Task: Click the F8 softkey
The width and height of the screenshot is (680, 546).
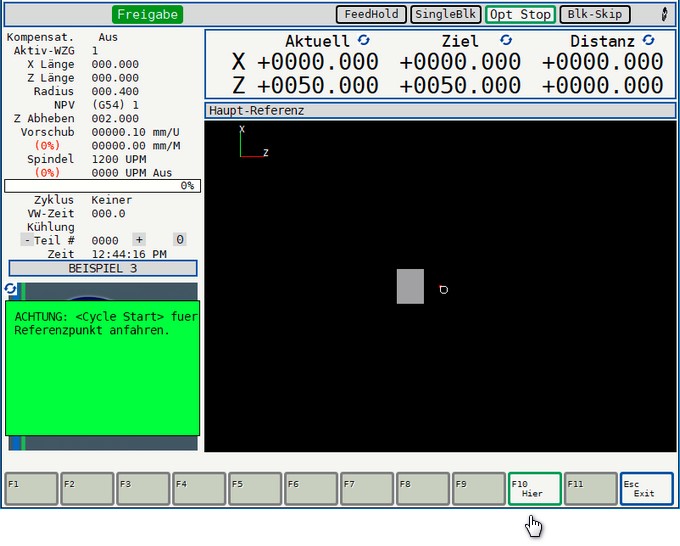Action: [423, 489]
